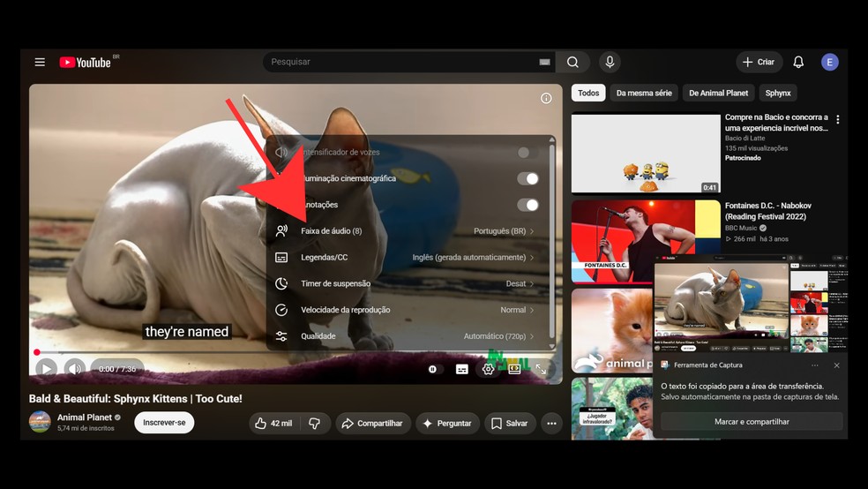Image resolution: width=868 pixels, height=489 pixels.
Task: Start voice search with the microphone
Action: [610, 62]
